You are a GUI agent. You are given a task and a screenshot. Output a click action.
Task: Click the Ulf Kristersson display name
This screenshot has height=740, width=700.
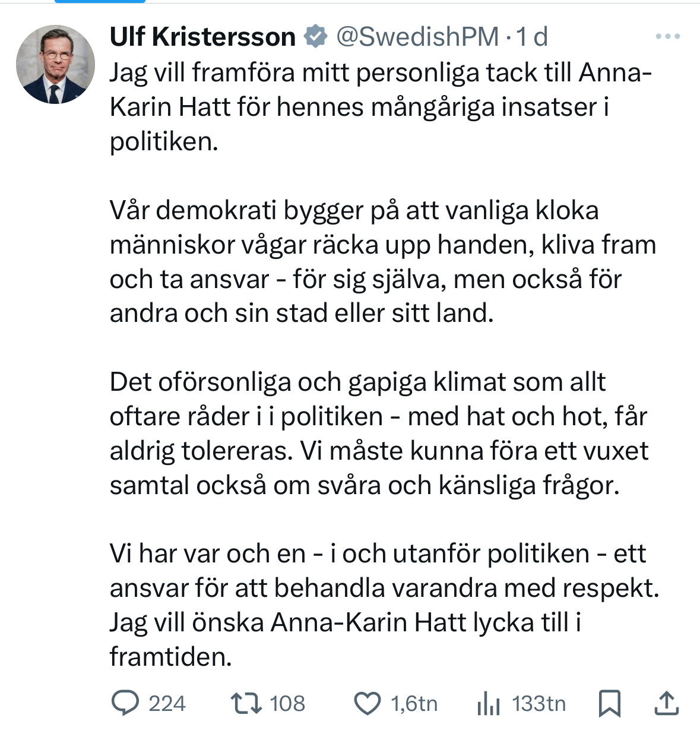coord(202,37)
